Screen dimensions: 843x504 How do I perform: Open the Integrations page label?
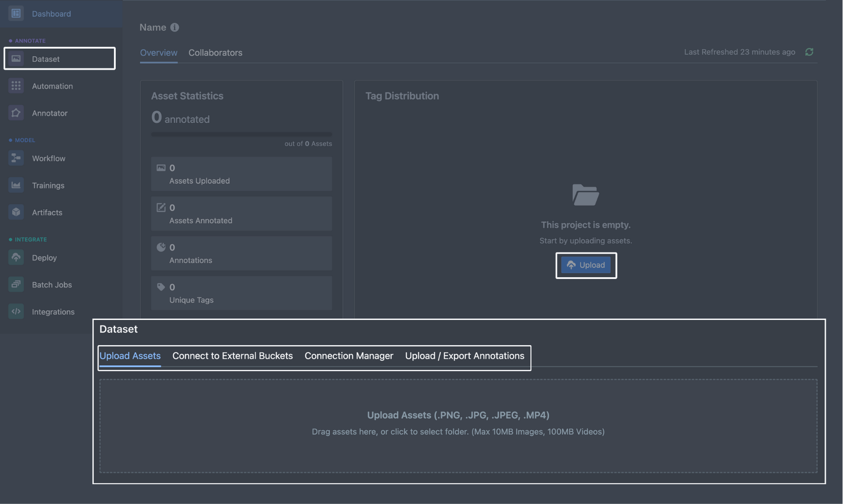[x=53, y=311]
